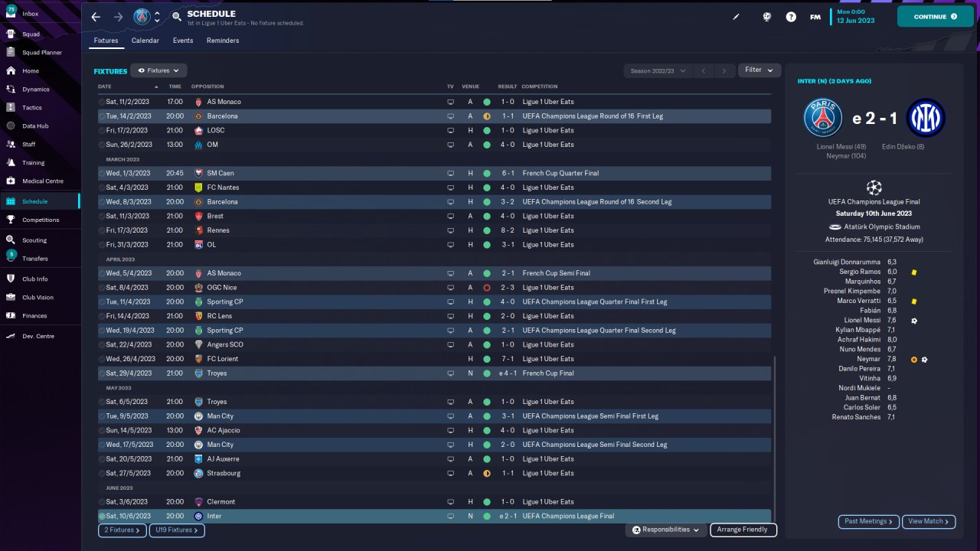The height and width of the screenshot is (551, 980).
Task: Open the Responsibilities dropdown
Action: point(666,530)
